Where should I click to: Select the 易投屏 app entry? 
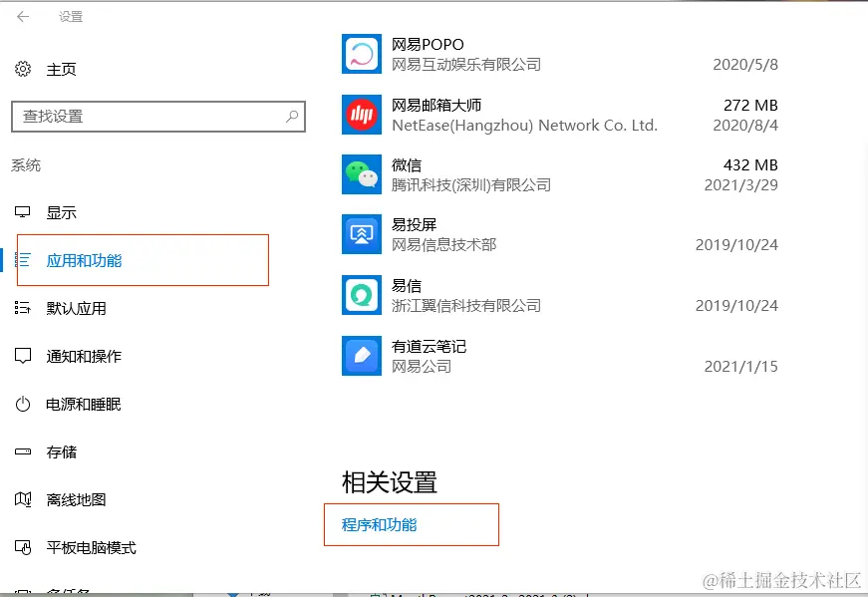(x=560, y=234)
